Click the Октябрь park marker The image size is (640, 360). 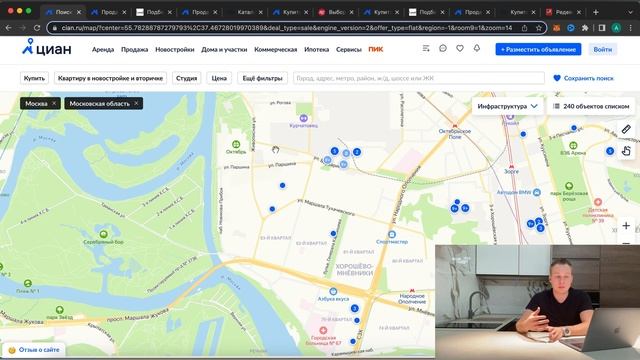236,144
